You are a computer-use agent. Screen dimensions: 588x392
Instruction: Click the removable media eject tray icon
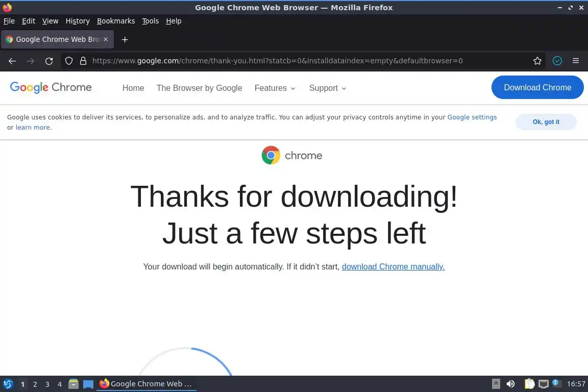click(496, 384)
